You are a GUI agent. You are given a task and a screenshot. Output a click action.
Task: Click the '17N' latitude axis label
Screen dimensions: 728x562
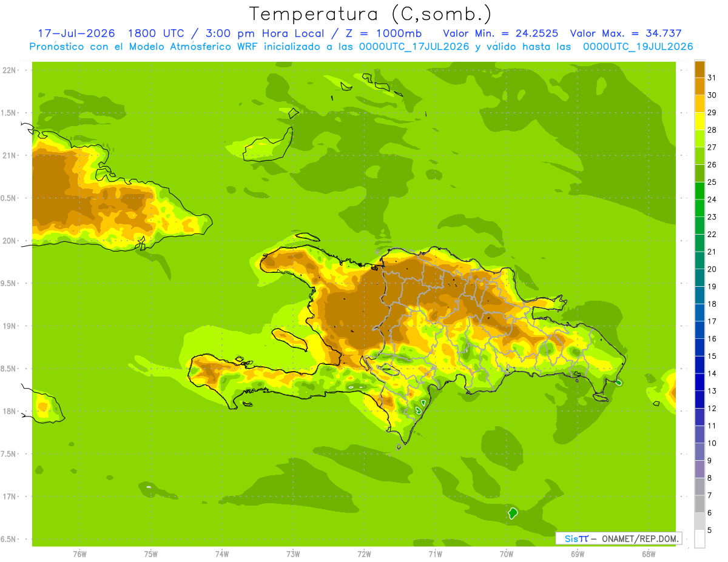9,497
